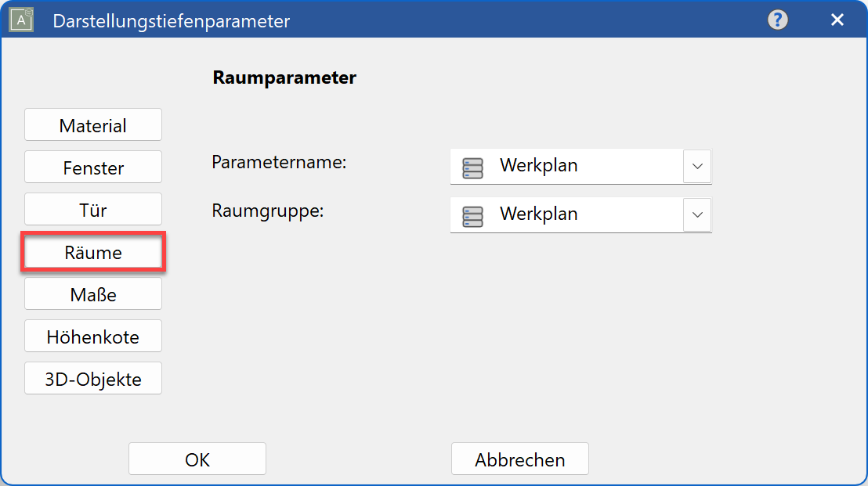Close the Darstellungstiefenparameter dialog
The image size is (868, 486).
pyautogui.click(x=837, y=20)
